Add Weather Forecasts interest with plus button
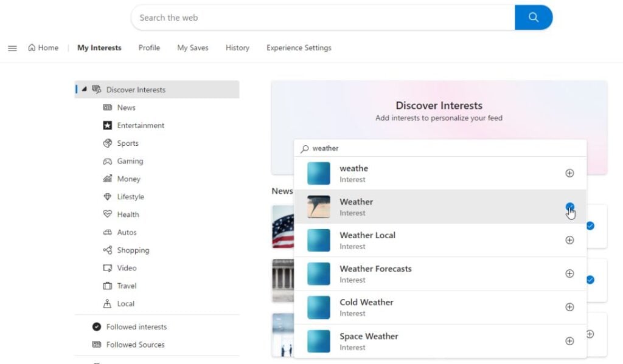 pyautogui.click(x=569, y=273)
